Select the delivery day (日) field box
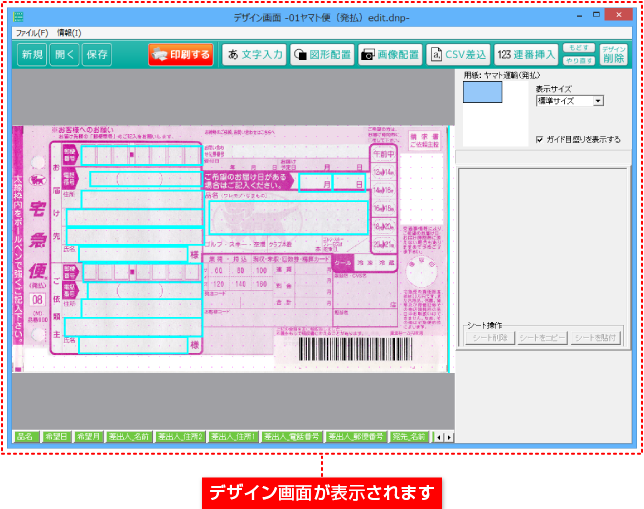 tap(349, 182)
